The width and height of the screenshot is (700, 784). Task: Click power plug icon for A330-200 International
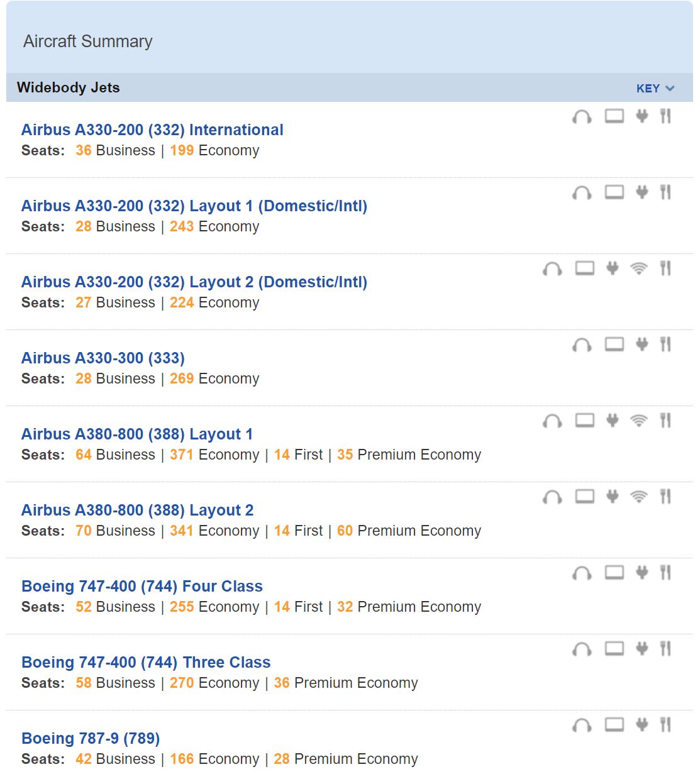tap(642, 116)
